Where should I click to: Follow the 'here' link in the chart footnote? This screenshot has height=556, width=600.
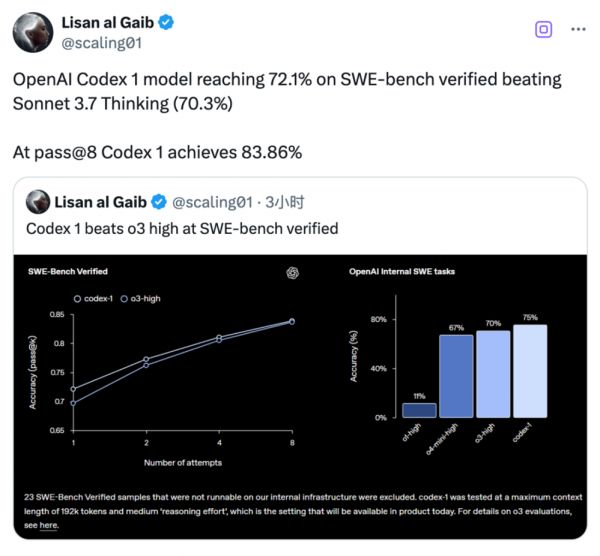[49, 525]
